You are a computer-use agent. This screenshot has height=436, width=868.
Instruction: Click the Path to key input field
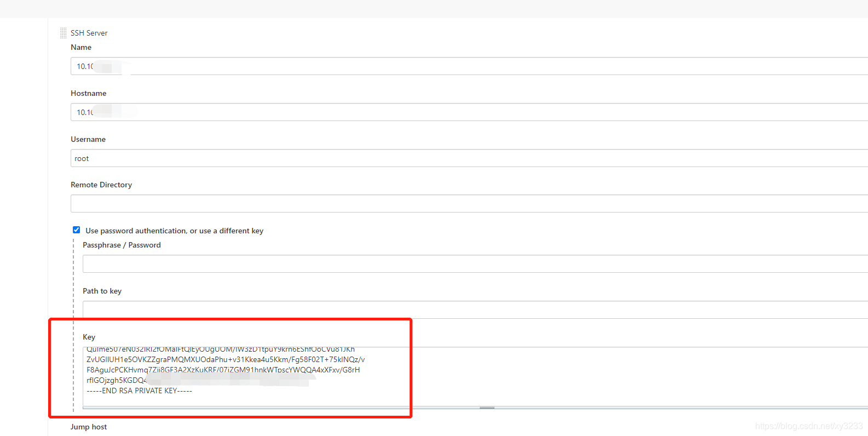coord(475,310)
